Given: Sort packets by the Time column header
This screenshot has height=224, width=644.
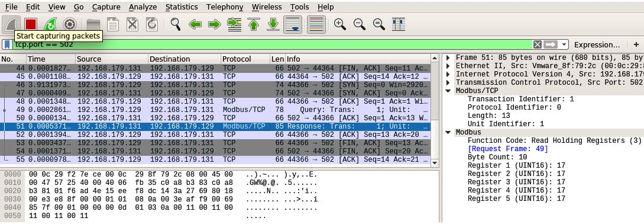Looking at the screenshot, I should pos(51,59).
